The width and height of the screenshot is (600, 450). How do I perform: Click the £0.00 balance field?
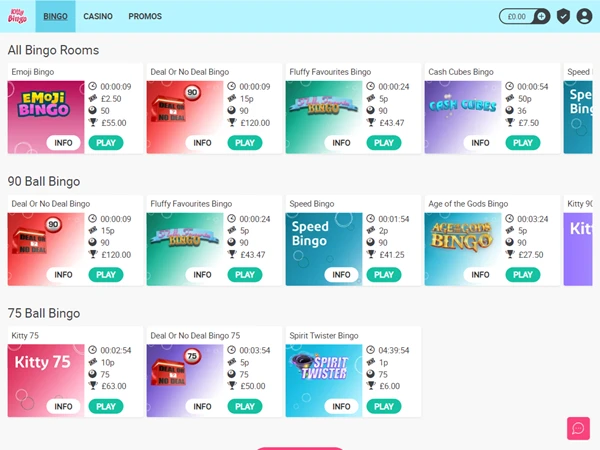click(x=517, y=16)
